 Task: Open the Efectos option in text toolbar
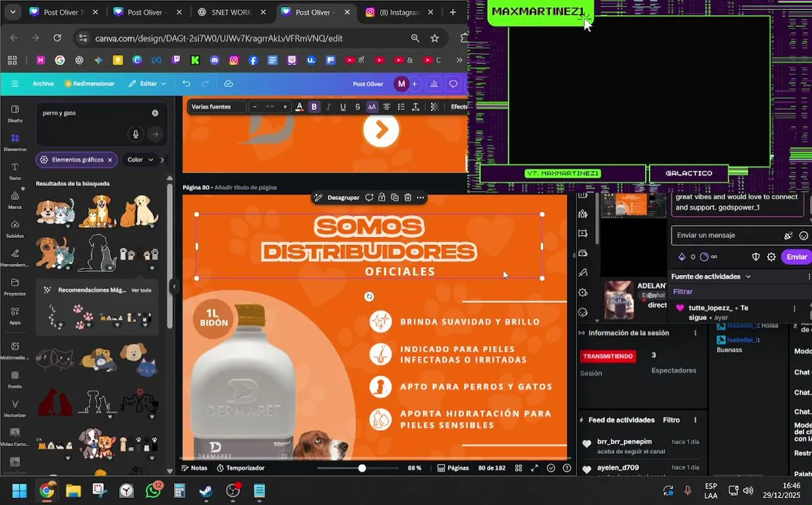point(459,107)
